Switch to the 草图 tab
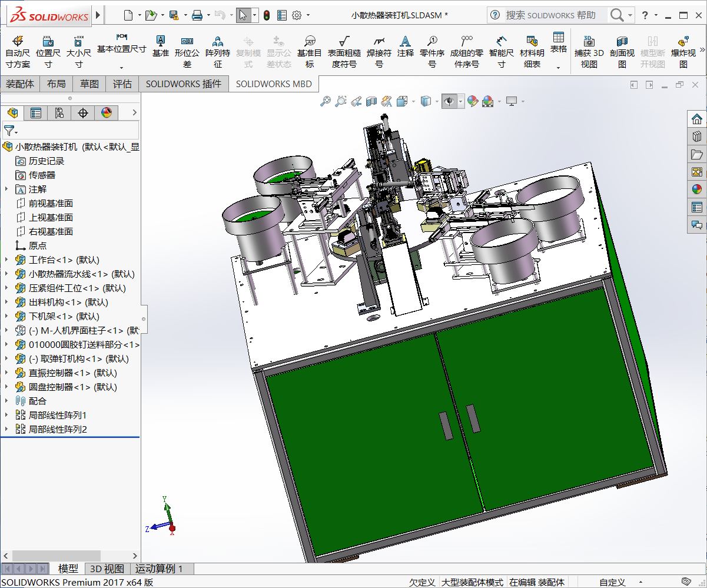 [x=89, y=84]
